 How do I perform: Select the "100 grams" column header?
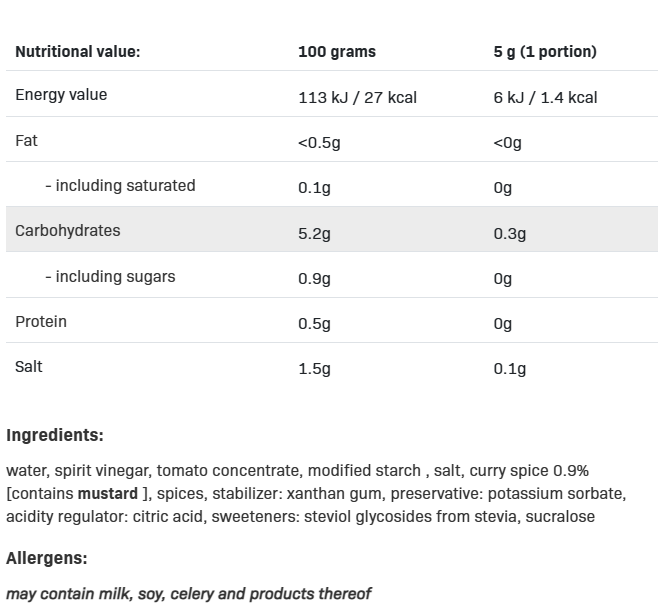click(337, 52)
